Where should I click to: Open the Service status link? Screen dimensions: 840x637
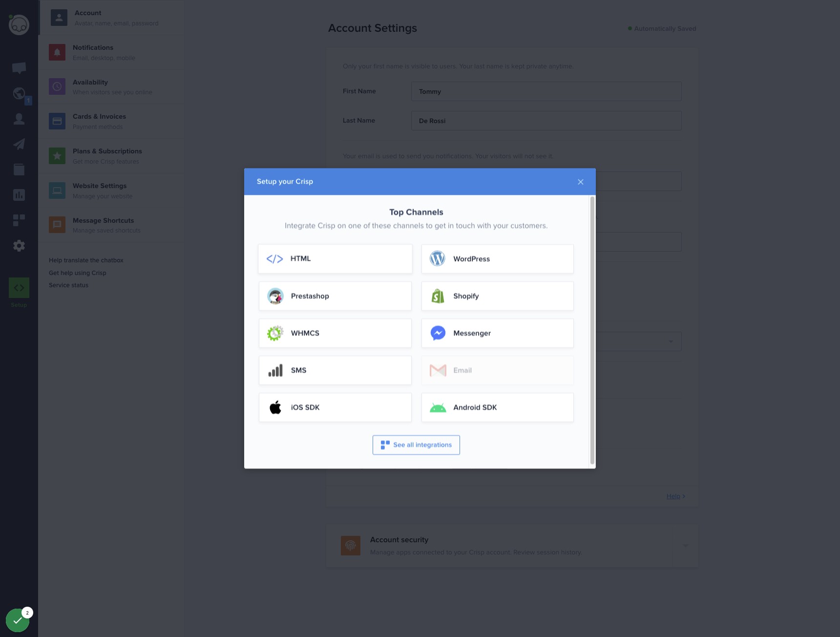coord(68,285)
